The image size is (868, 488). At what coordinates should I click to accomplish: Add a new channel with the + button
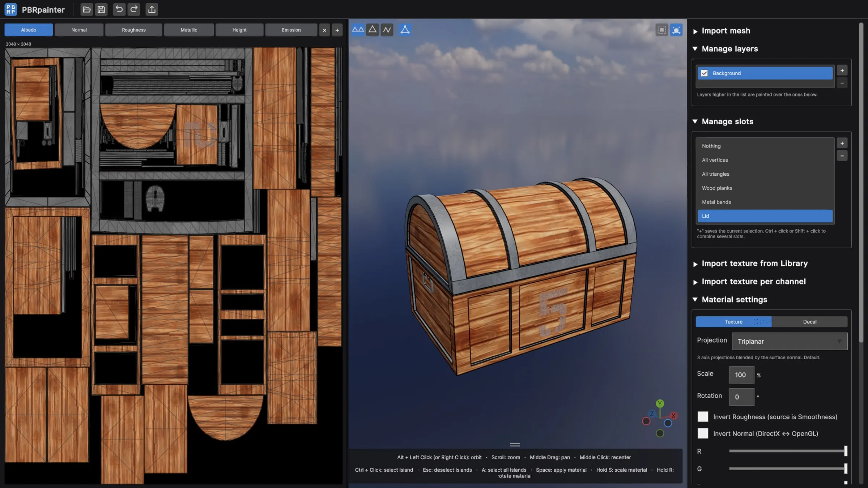[x=337, y=30]
